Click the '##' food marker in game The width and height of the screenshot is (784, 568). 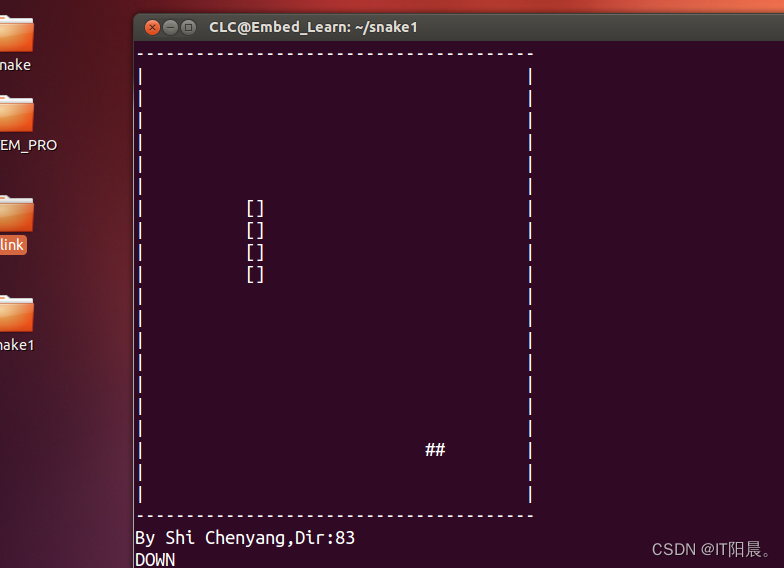[435, 450]
